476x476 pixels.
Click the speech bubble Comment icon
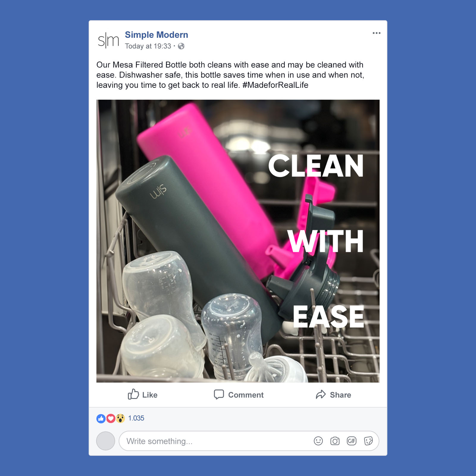(219, 394)
